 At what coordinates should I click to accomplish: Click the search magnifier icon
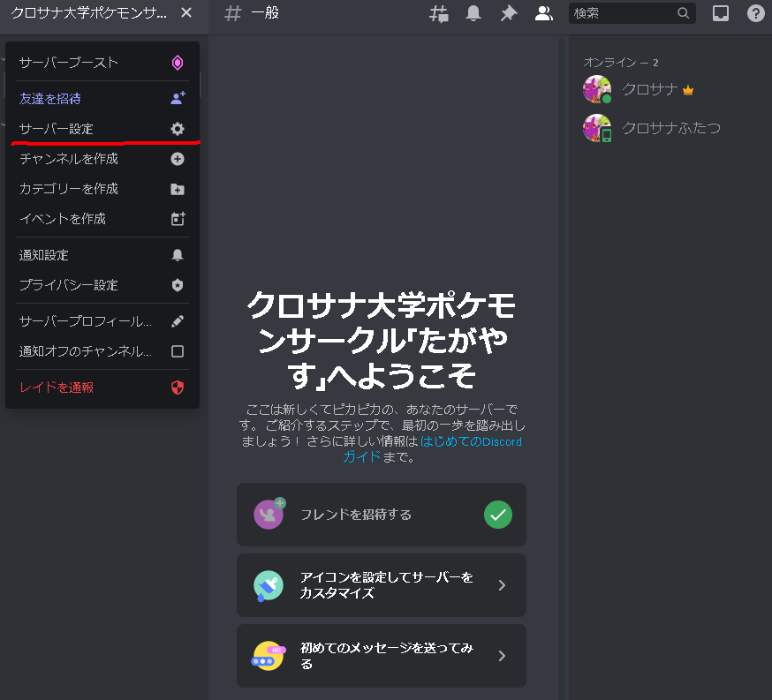point(683,13)
